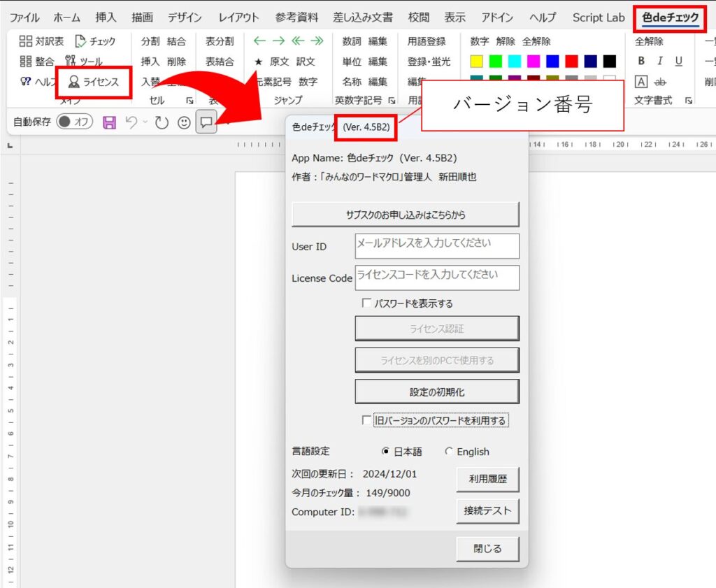Open the undo history dropdown arrow
This screenshot has height=588, width=716.
click(145, 122)
